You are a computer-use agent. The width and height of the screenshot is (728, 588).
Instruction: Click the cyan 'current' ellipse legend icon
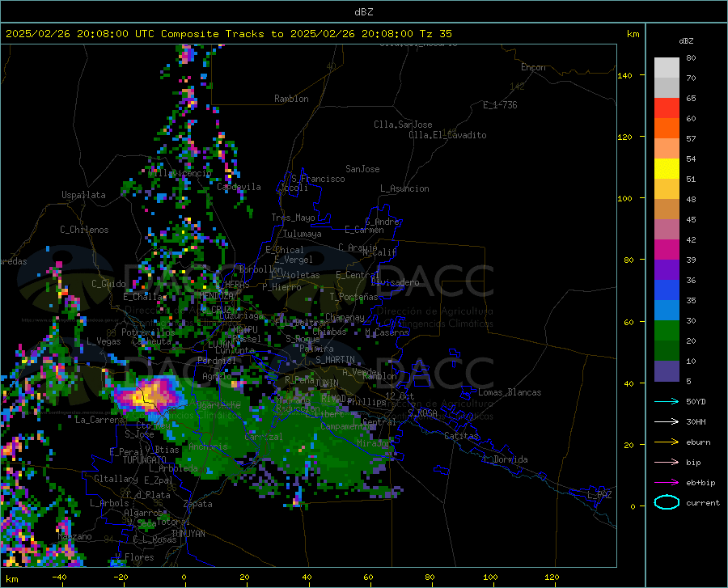(x=667, y=502)
